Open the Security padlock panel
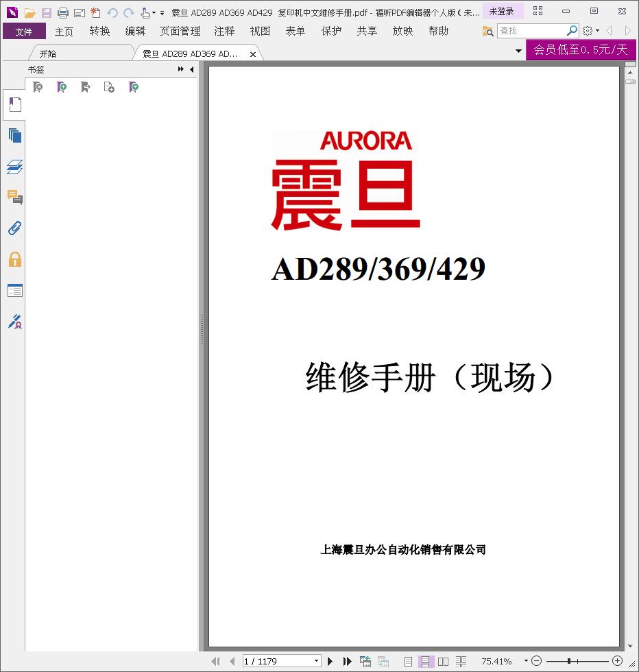Screen dimensions: 639x672 tap(15, 259)
